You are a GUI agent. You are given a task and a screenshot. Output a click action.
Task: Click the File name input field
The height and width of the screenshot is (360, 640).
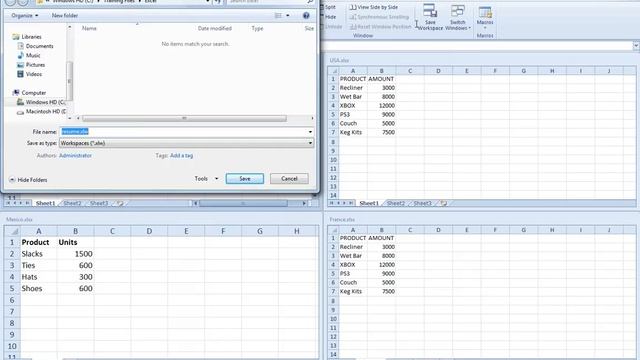coord(184,131)
